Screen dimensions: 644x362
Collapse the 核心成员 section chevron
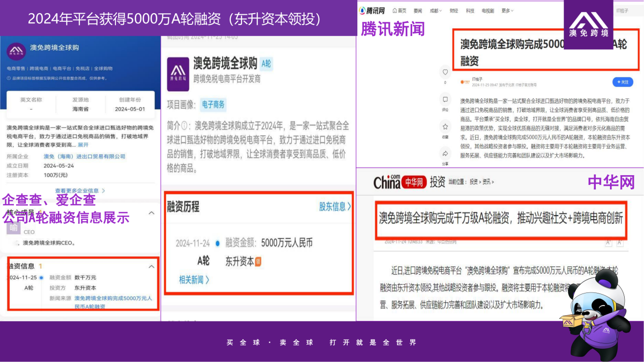point(151,213)
